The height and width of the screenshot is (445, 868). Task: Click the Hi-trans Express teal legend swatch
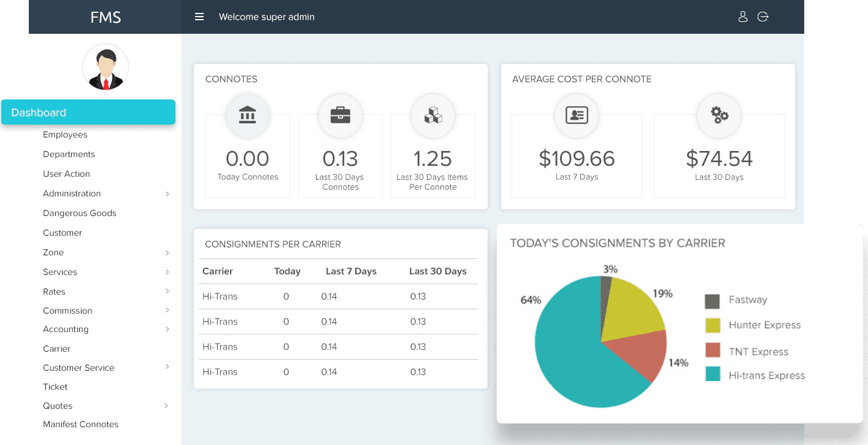click(712, 374)
